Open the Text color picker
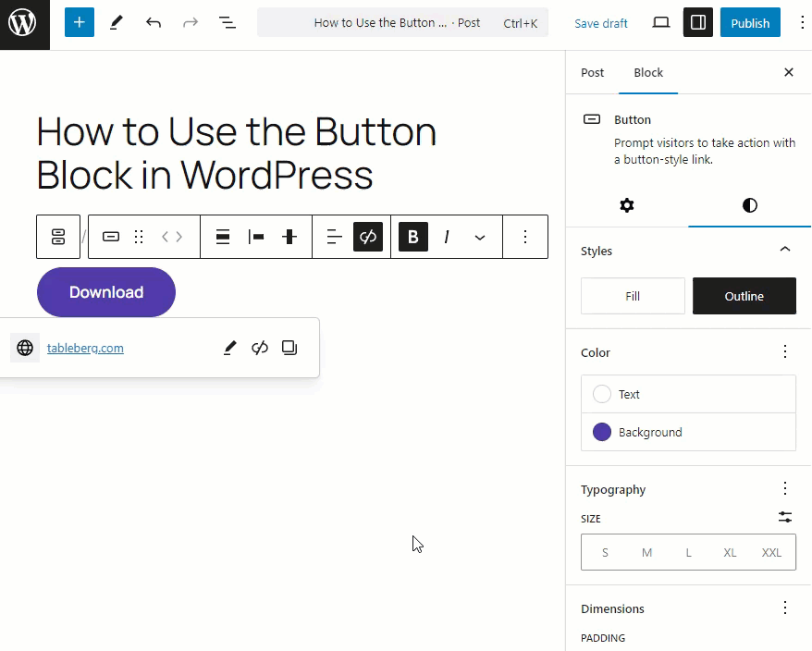The width and height of the screenshot is (812, 651). 688,394
